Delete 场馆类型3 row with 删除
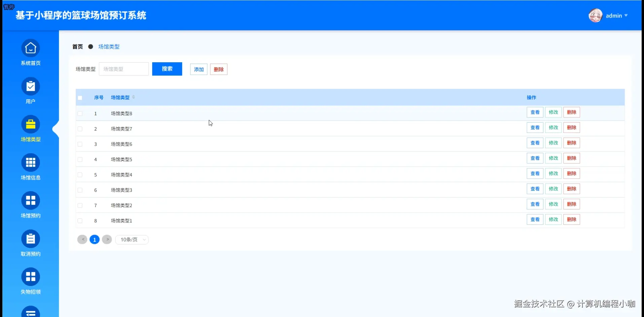 pos(572,189)
